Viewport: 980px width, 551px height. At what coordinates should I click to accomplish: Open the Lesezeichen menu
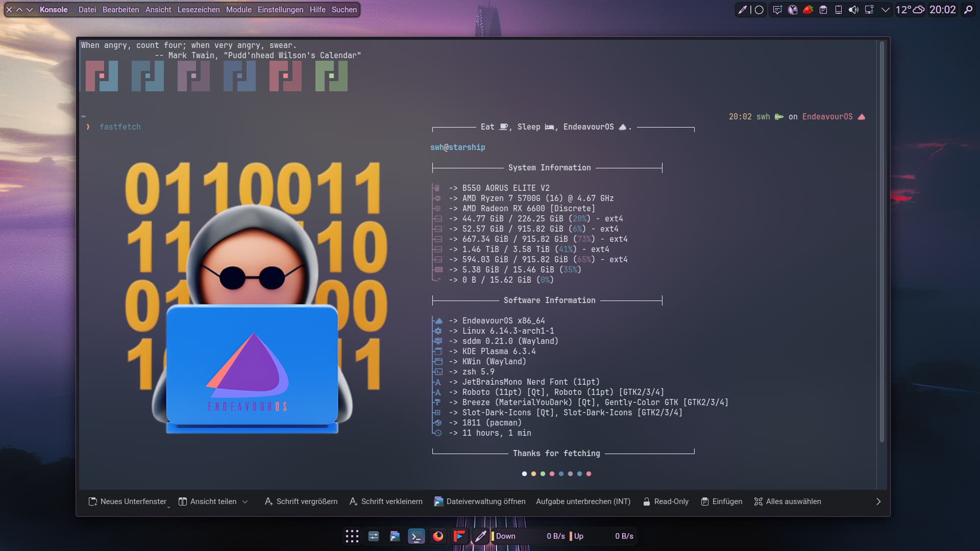(x=199, y=10)
